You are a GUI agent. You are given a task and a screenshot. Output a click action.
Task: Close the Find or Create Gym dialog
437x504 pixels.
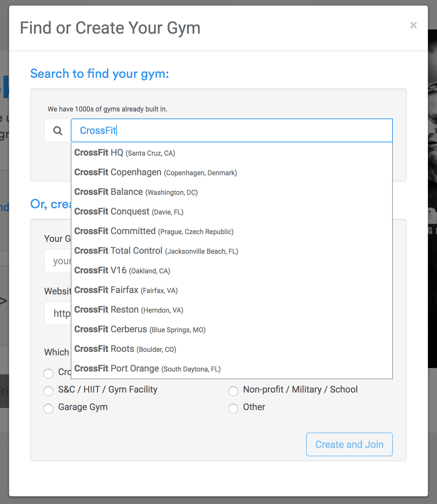[x=413, y=25]
